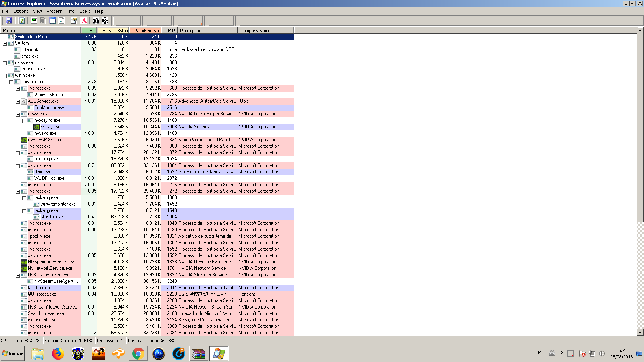Viewport: 644px width, 362px height.
Task: Open System Information graph icon
Action: point(34,21)
